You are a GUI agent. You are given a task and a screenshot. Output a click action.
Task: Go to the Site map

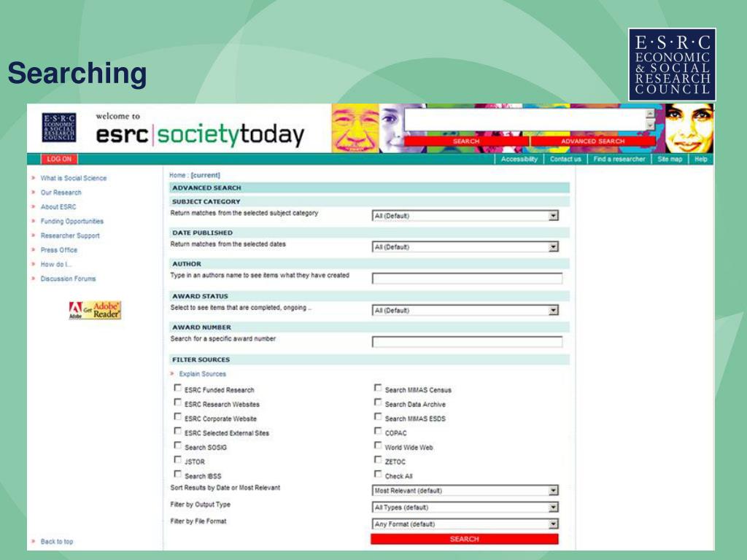coord(670,159)
